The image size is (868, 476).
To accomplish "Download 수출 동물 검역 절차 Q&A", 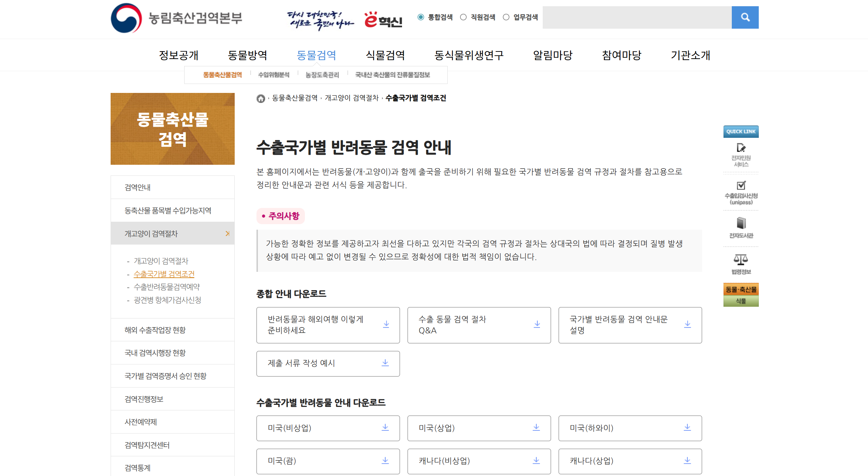I will 536,325.
